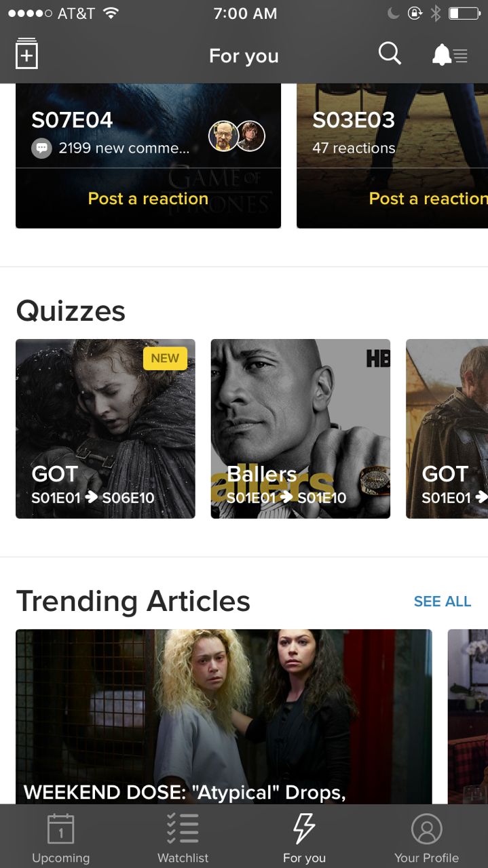The image size is (488, 868).
Task: Open the notifications bell icon
Action: click(x=449, y=55)
